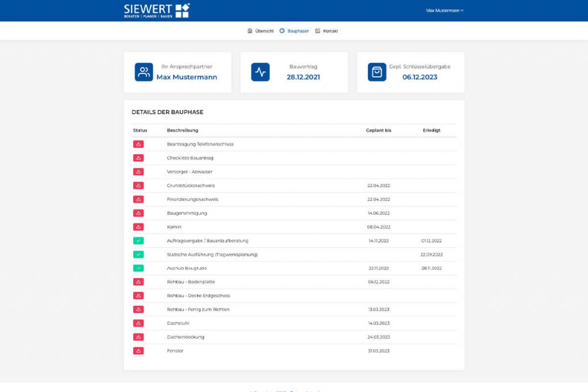Click the Ansprechpartner people icon
The width and height of the screenshot is (588, 392).
(144, 72)
